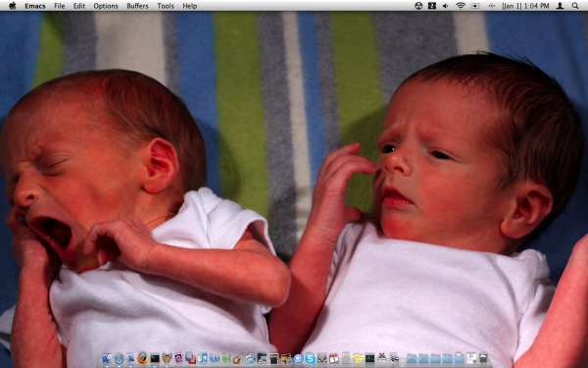Viewport: 588px width, 368px height.
Task: Open Activity Monitor icon in the Dock
Action: click(x=369, y=358)
